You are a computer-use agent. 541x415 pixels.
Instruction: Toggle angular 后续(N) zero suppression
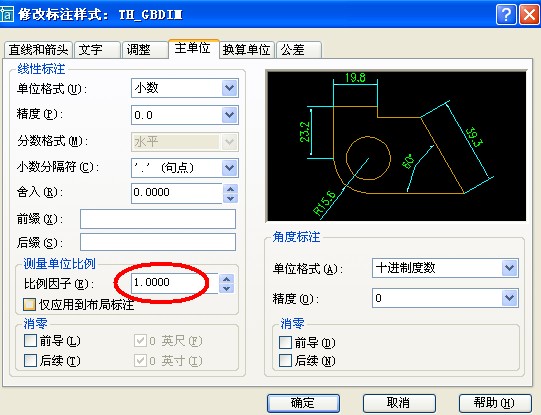tap(285, 361)
